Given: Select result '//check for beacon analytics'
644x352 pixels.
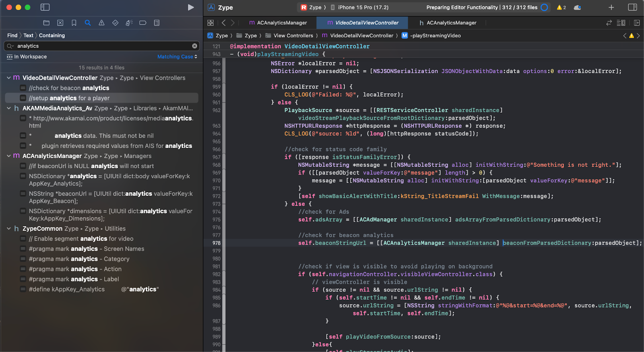Looking at the screenshot, I should click(101, 88).
